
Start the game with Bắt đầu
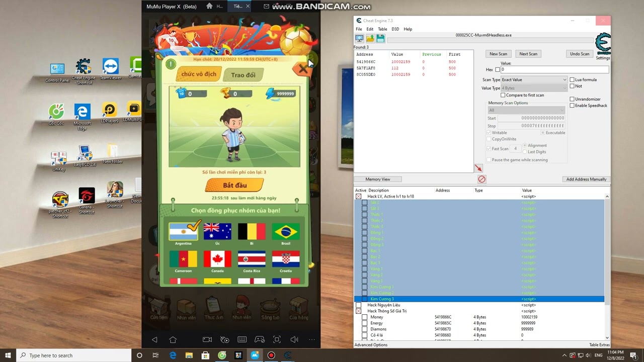point(235,186)
